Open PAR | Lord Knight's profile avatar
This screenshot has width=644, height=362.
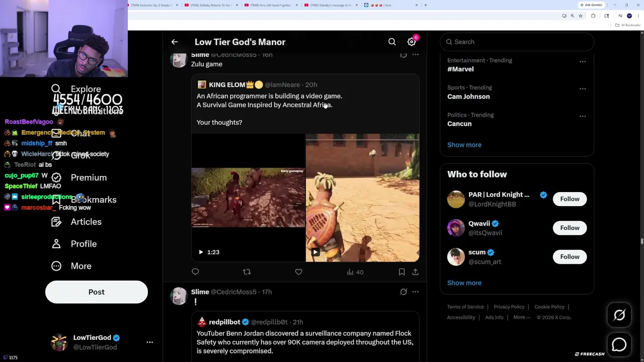click(x=456, y=199)
